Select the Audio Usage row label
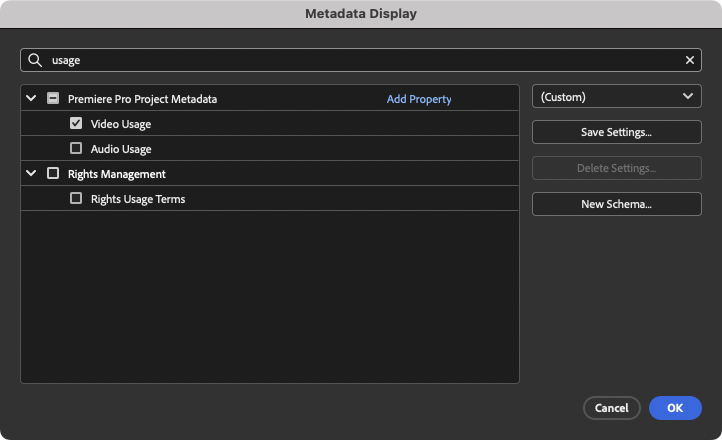Image resolution: width=722 pixels, height=440 pixels. point(121,149)
